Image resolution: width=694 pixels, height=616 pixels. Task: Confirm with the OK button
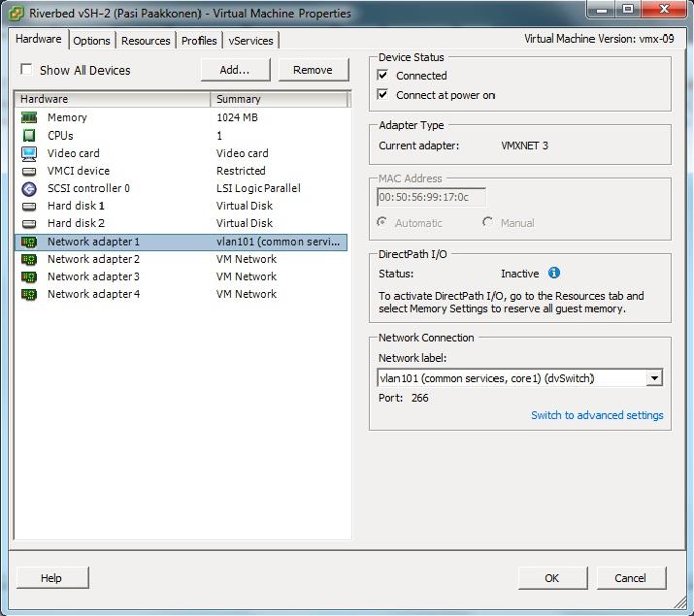coord(552,578)
